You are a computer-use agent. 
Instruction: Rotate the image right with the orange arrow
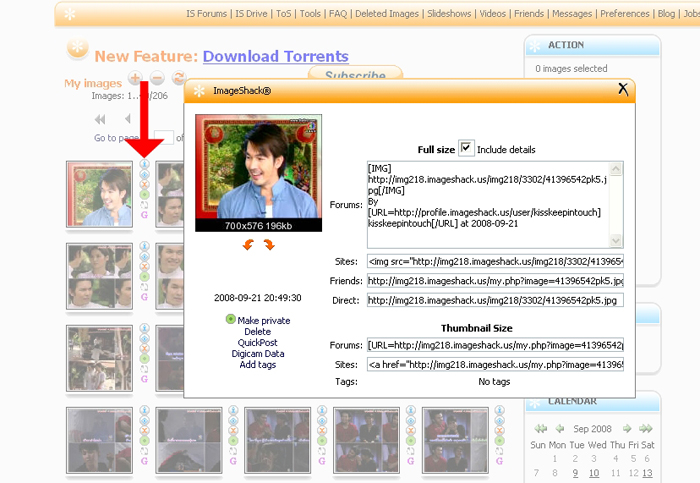pos(269,245)
